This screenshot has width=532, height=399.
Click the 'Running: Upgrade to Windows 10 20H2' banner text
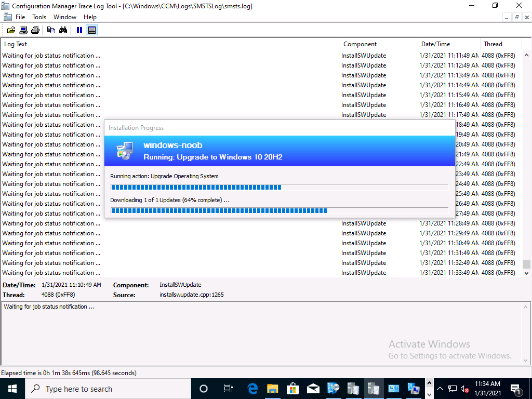click(212, 157)
